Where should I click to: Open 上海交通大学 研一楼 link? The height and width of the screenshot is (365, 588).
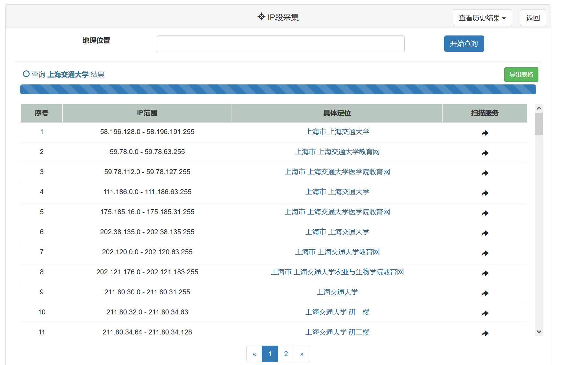click(337, 312)
